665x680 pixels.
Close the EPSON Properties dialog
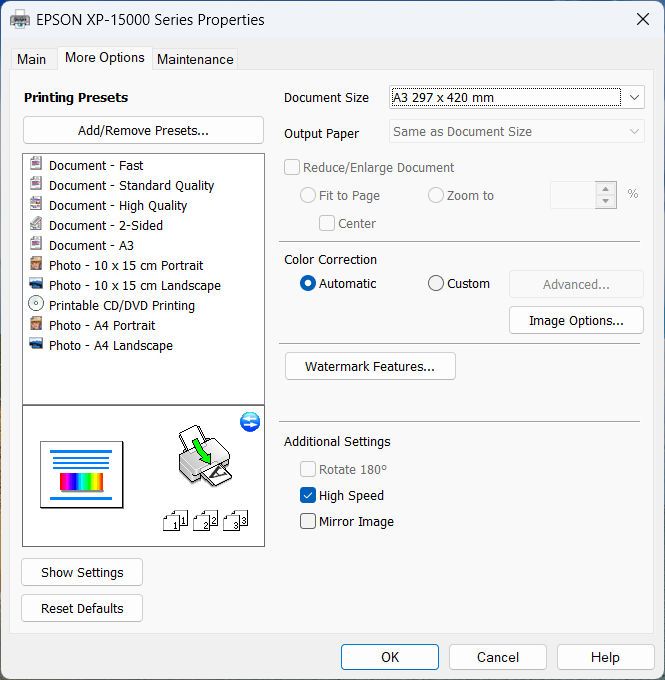[642, 19]
